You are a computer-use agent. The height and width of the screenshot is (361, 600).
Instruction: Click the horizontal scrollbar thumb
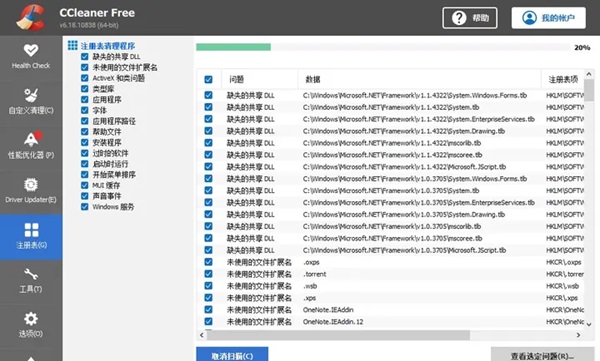[x=338, y=335]
